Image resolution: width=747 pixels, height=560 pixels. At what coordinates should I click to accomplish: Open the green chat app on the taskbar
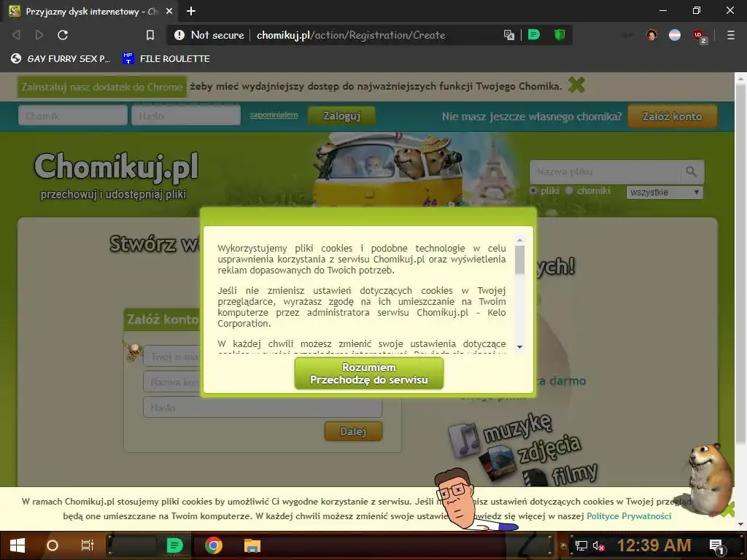click(x=174, y=545)
